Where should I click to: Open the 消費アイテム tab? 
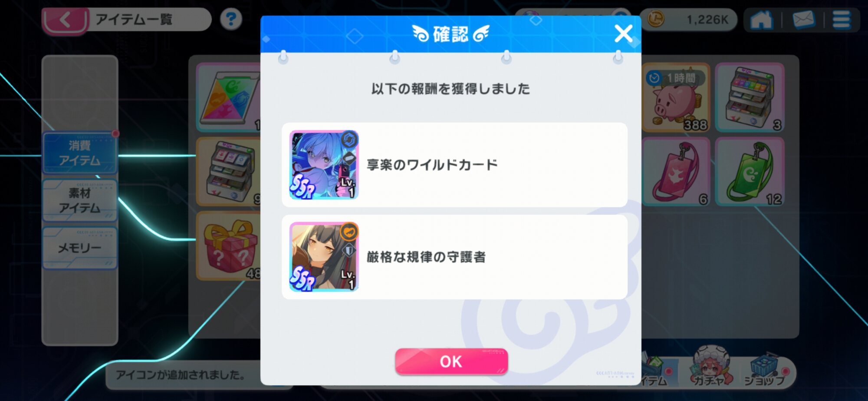tap(80, 153)
